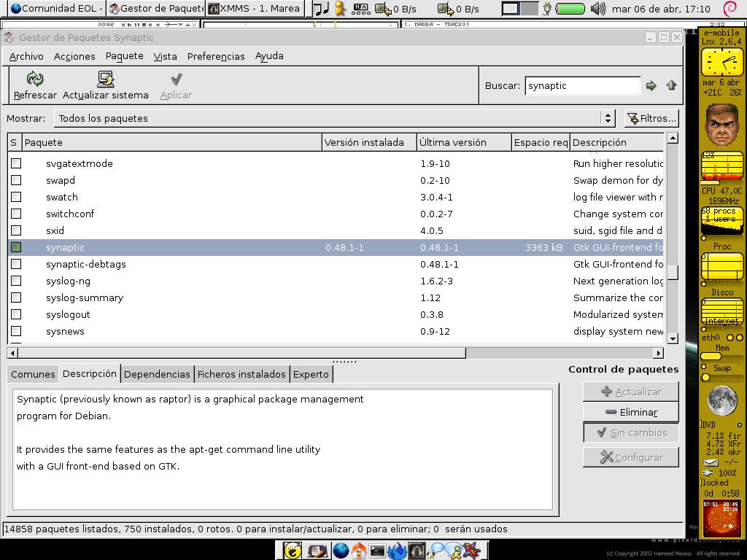Launch the yellow face GNOME foot dock icon

[x=292, y=551]
